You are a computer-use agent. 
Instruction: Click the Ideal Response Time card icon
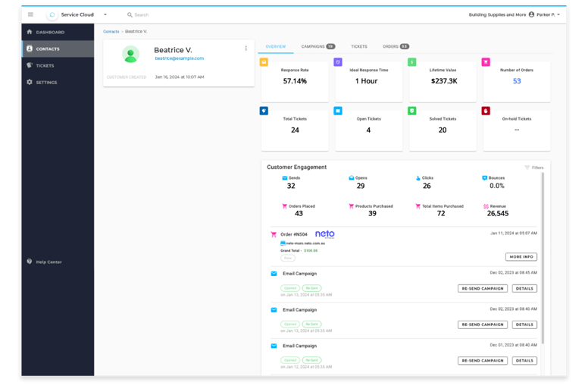click(338, 62)
